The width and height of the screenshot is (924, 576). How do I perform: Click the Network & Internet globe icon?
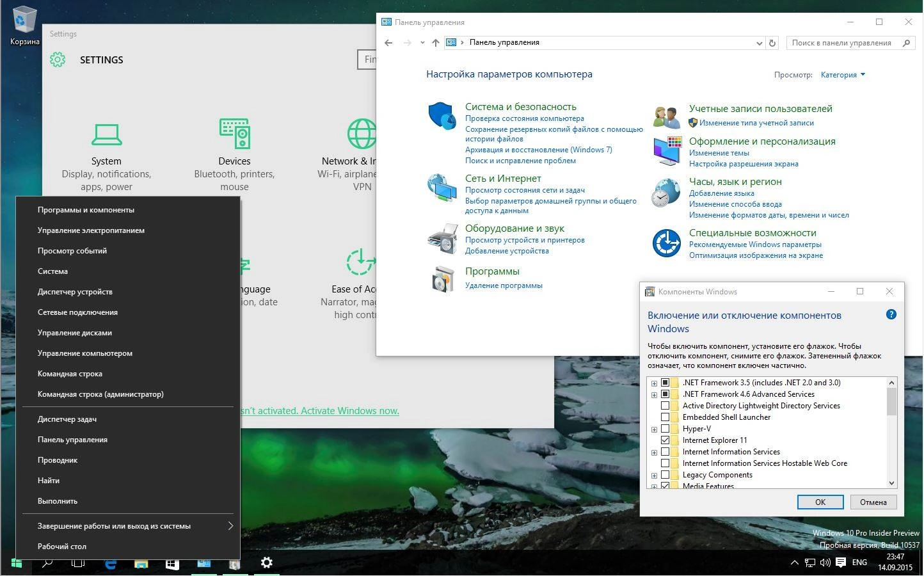[362, 133]
